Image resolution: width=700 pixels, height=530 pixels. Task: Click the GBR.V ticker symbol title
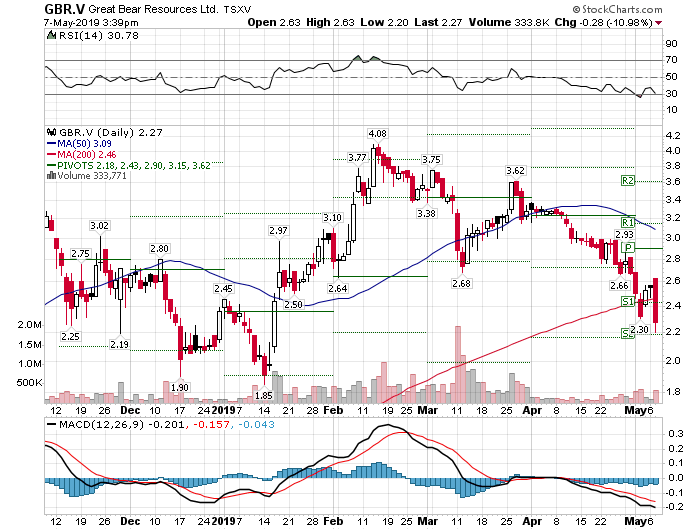coord(64,9)
